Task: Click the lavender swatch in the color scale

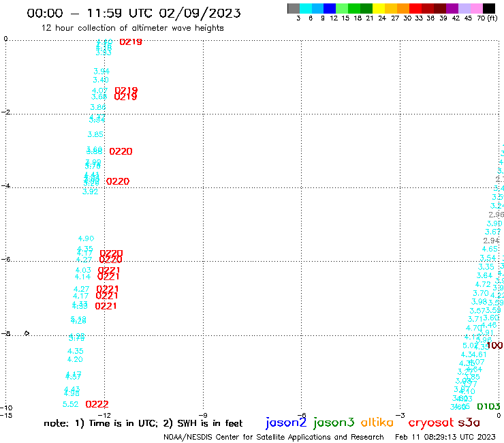Action: [464, 8]
